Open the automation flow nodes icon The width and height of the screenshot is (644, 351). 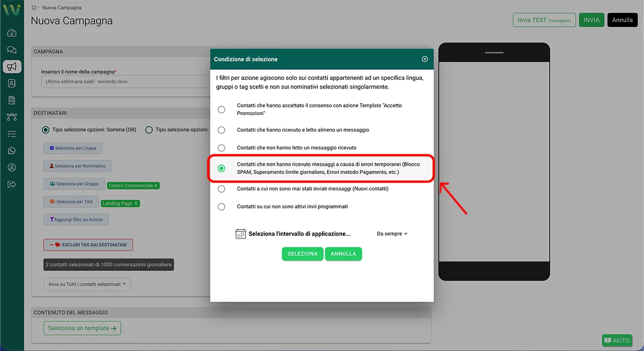[12, 117]
